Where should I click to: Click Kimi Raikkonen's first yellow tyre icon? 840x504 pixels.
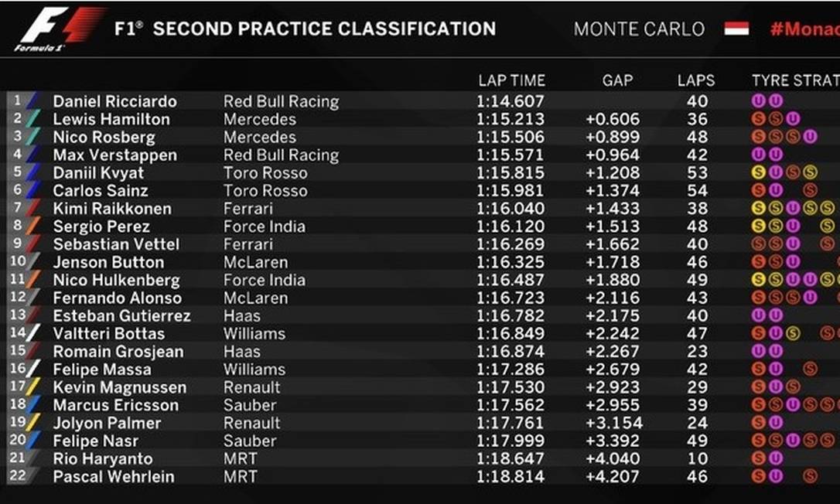(759, 209)
